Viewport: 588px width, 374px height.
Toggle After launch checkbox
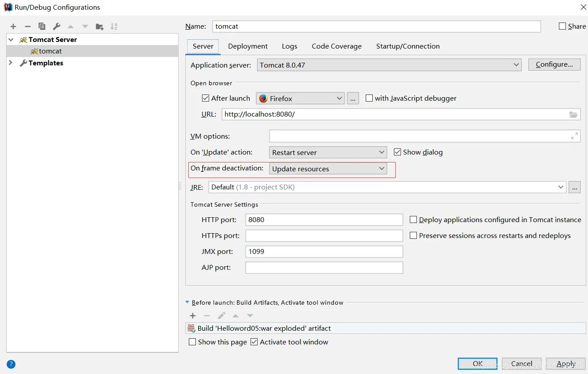tap(205, 98)
